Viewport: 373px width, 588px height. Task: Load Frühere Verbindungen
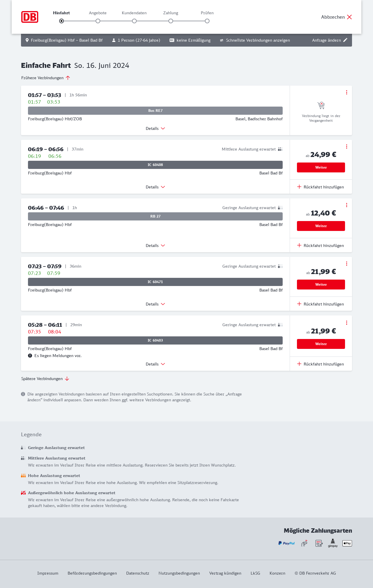click(45, 78)
